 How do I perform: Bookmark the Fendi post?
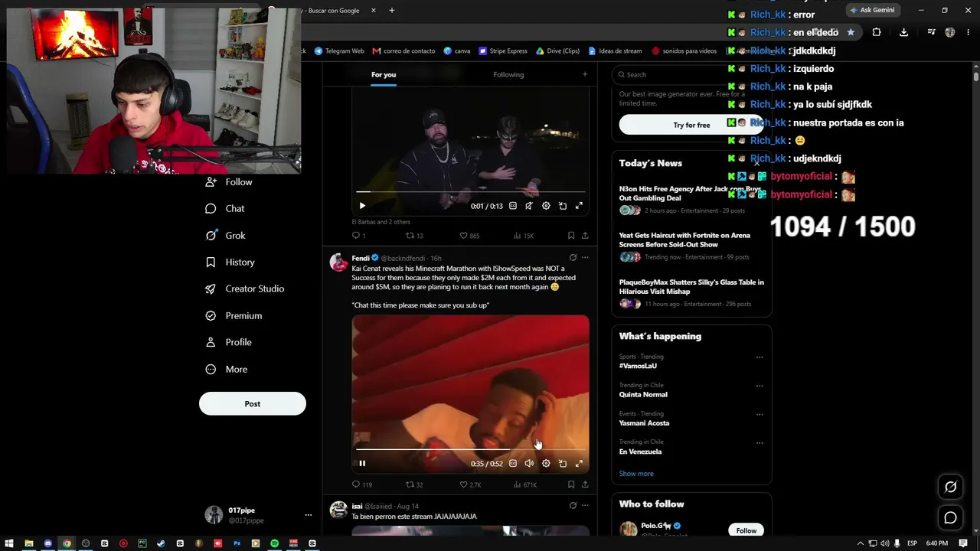pos(571,484)
